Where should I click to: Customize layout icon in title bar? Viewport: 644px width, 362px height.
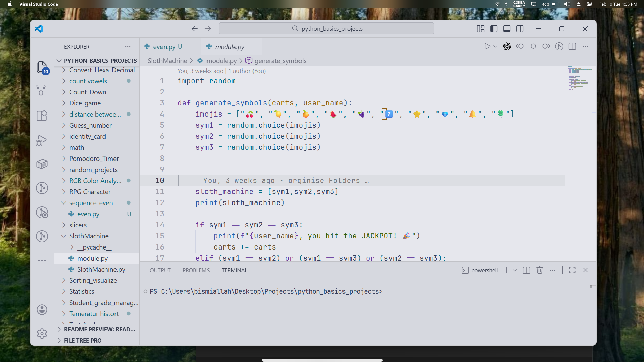point(480,29)
